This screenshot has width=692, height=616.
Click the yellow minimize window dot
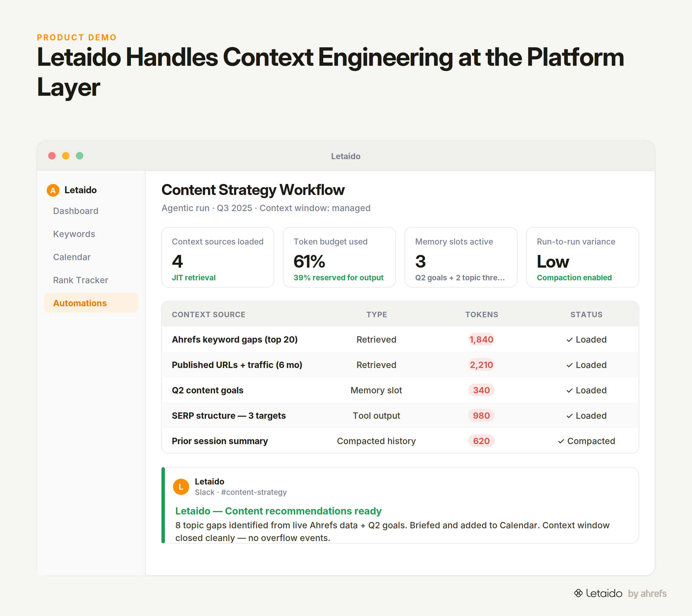coord(66,156)
